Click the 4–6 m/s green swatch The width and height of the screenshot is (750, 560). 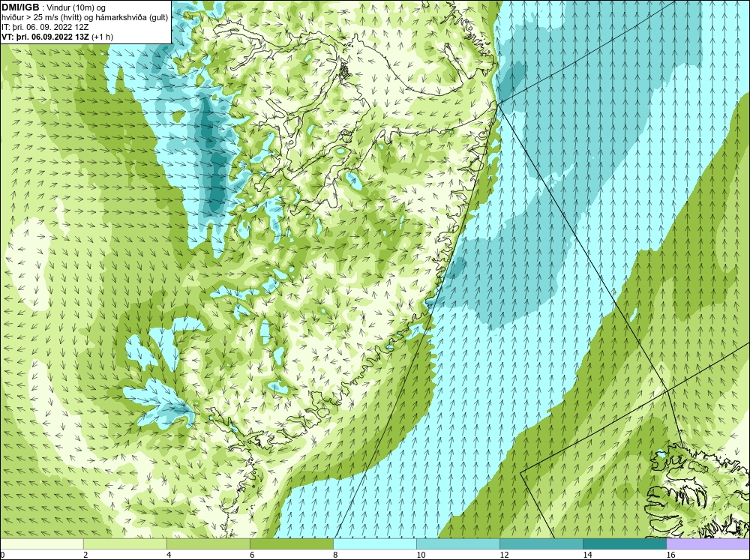(x=208, y=544)
